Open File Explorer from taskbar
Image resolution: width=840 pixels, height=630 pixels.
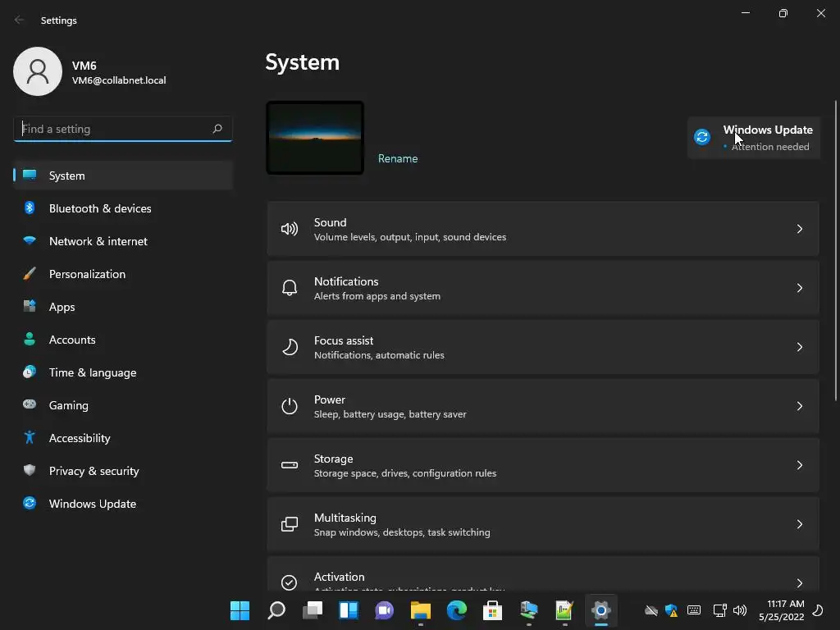[421, 610]
